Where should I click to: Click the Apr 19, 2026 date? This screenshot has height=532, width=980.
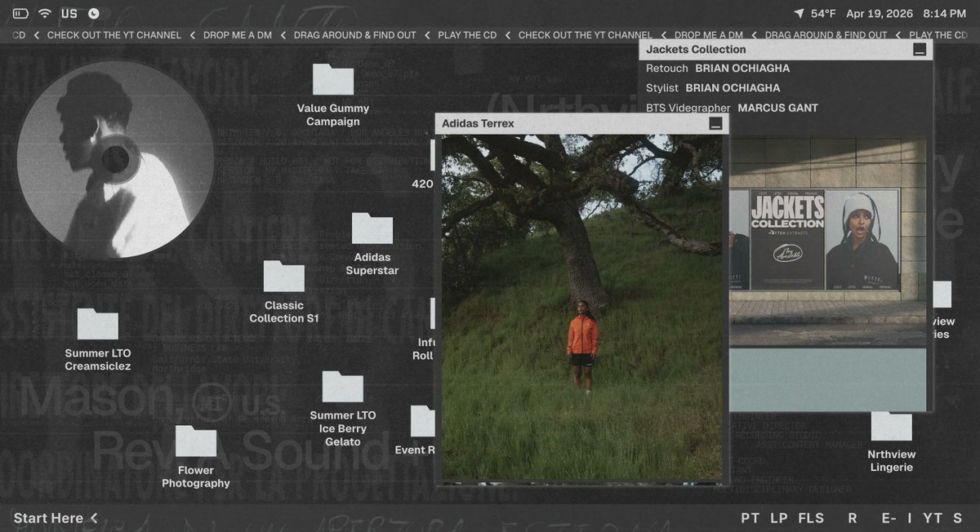(x=880, y=14)
